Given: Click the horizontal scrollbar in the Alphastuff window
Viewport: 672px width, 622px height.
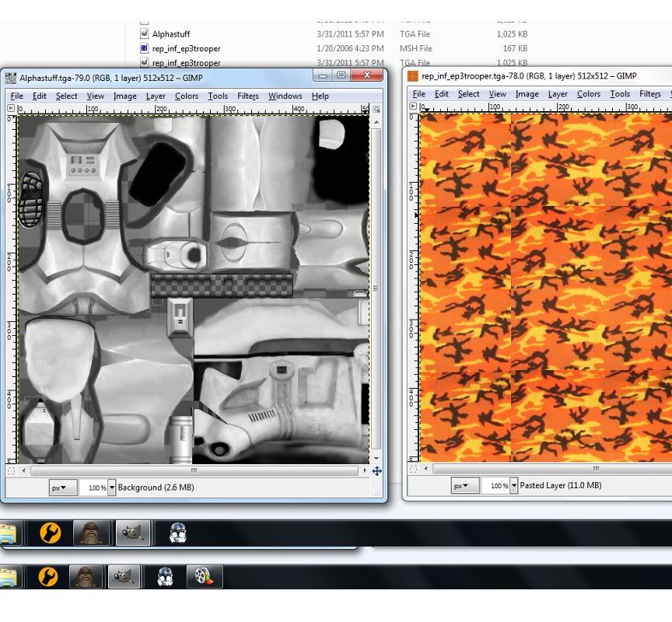Looking at the screenshot, I should tap(194, 470).
